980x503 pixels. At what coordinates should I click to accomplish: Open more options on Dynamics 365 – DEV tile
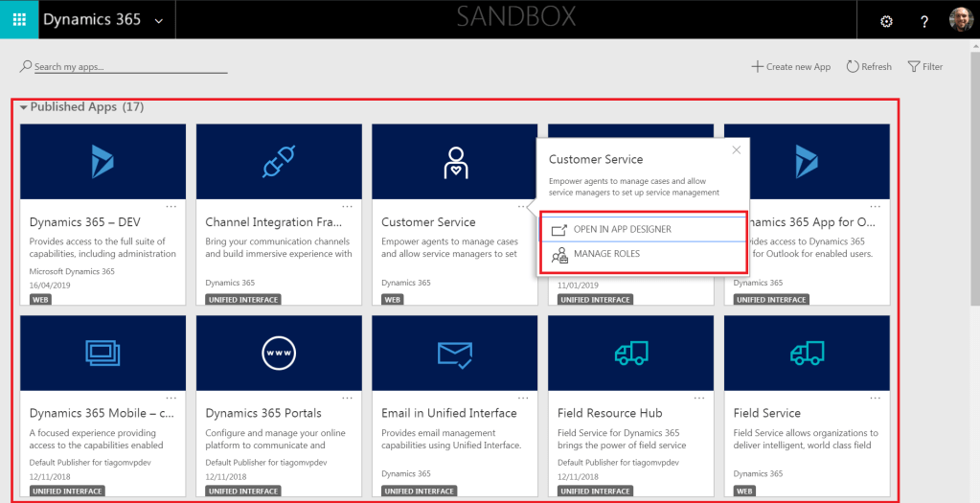click(171, 206)
